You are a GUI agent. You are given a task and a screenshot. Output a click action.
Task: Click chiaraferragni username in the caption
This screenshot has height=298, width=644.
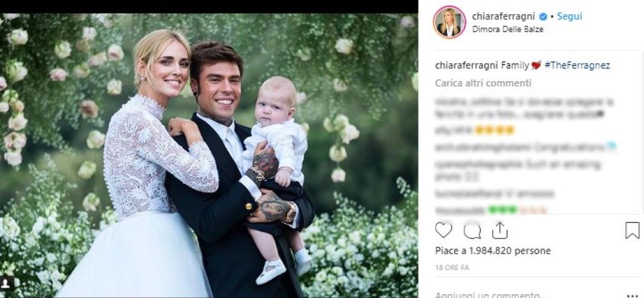click(x=467, y=65)
